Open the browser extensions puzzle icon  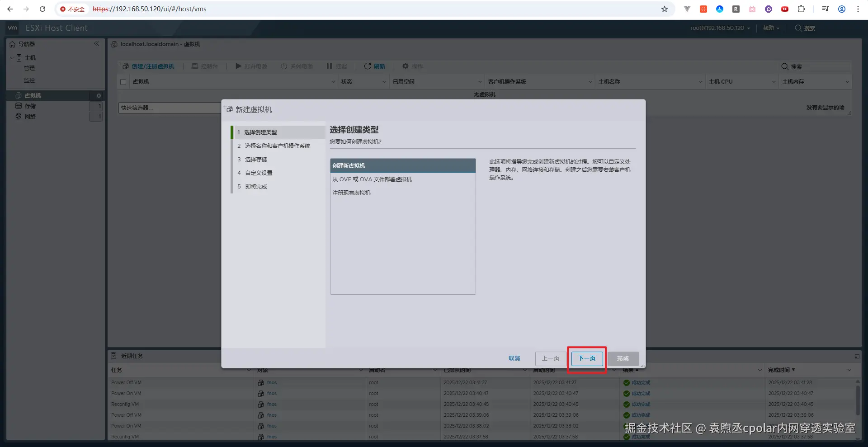[x=801, y=9]
